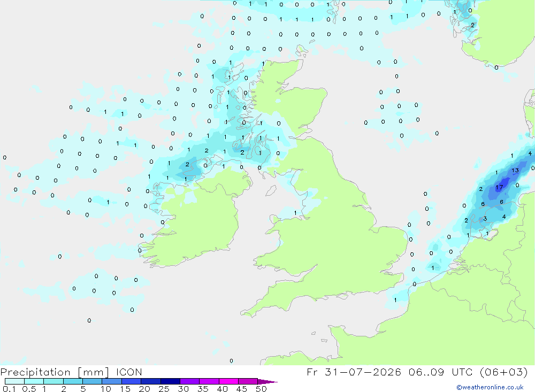Screen dimensions: 535x392
Task: Select the 5–10 mm legend color swatch
Action: pyautogui.click(x=93, y=381)
